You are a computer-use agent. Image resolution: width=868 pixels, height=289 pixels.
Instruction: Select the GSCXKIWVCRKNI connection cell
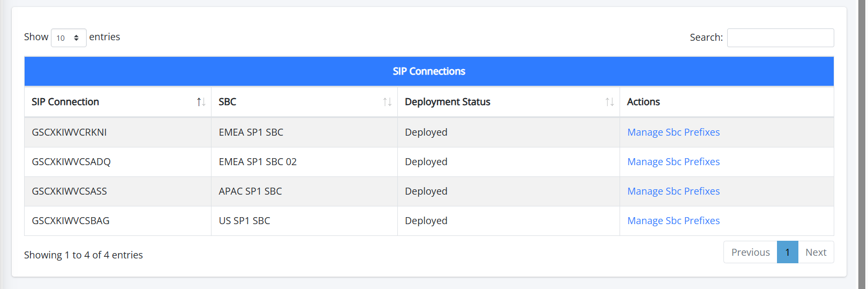tap(69, 132)
